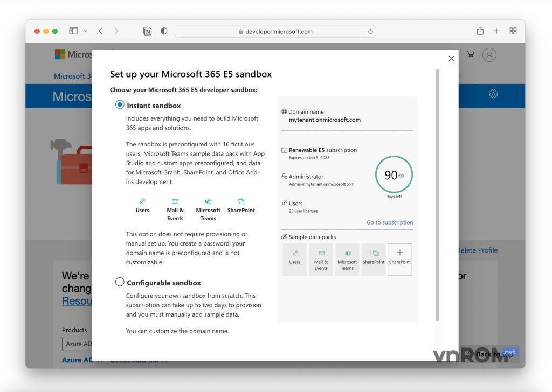Close the sandbox setup dialog

(451, 59)
